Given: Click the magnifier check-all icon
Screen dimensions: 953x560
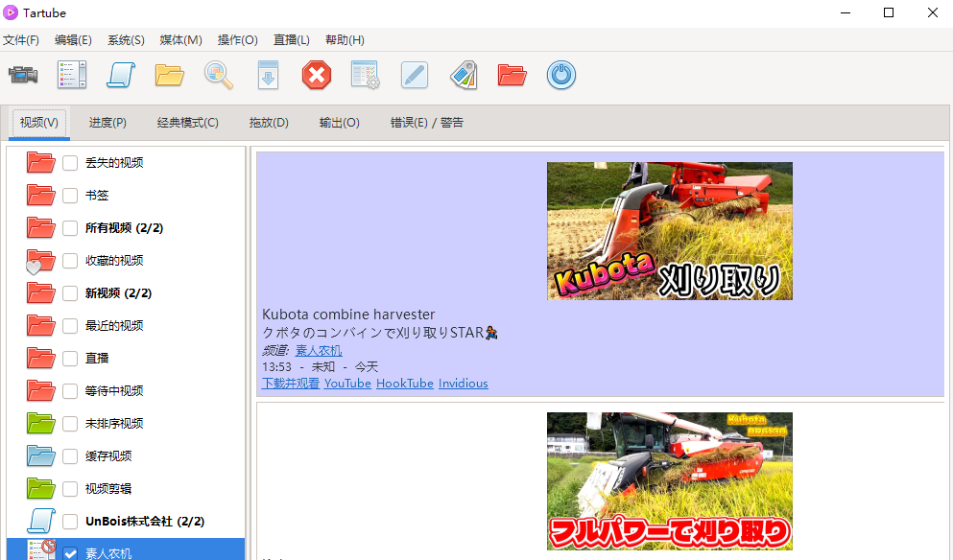Looking at the screenshot, I should click(219, 75).
